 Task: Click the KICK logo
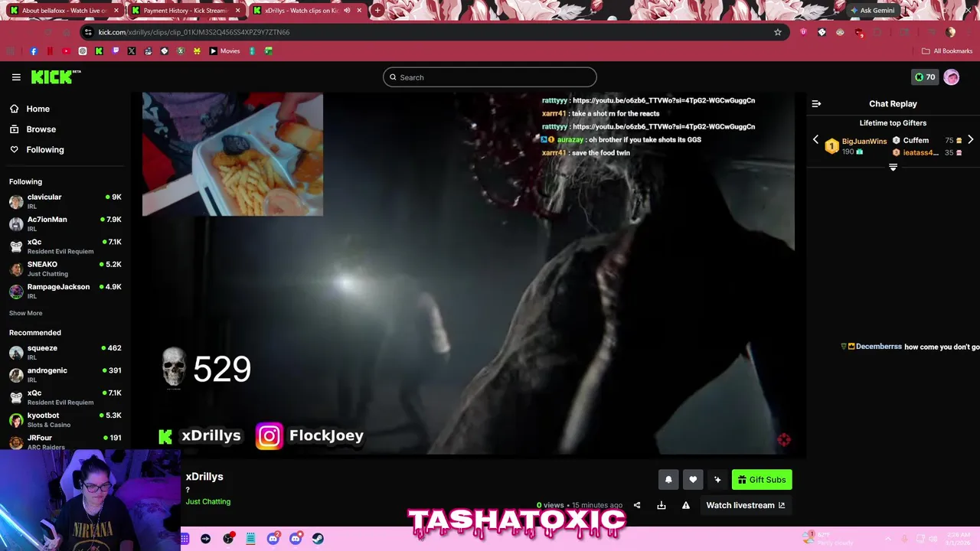55,77
